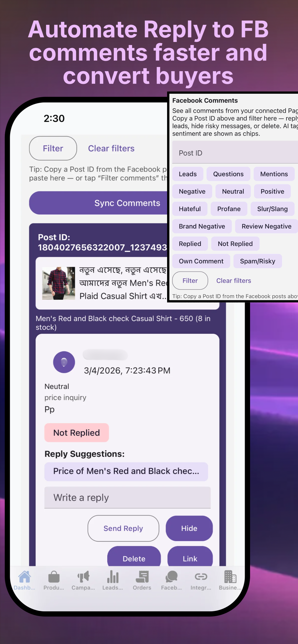Open the Leads tab bar chart icon
Image resolution: width=298 pixels, height=644 pixels.
(113, 577)
